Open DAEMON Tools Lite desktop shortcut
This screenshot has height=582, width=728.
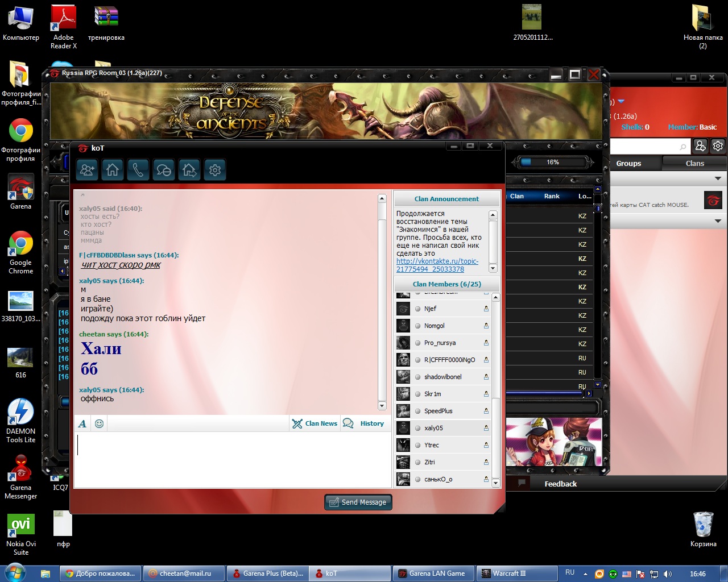coord(20,421)
